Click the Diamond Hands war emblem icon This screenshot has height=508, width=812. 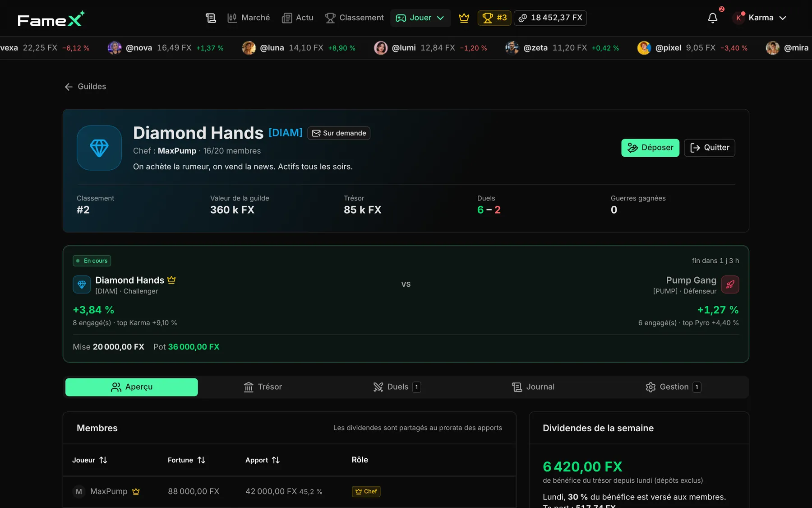point(82,284)
